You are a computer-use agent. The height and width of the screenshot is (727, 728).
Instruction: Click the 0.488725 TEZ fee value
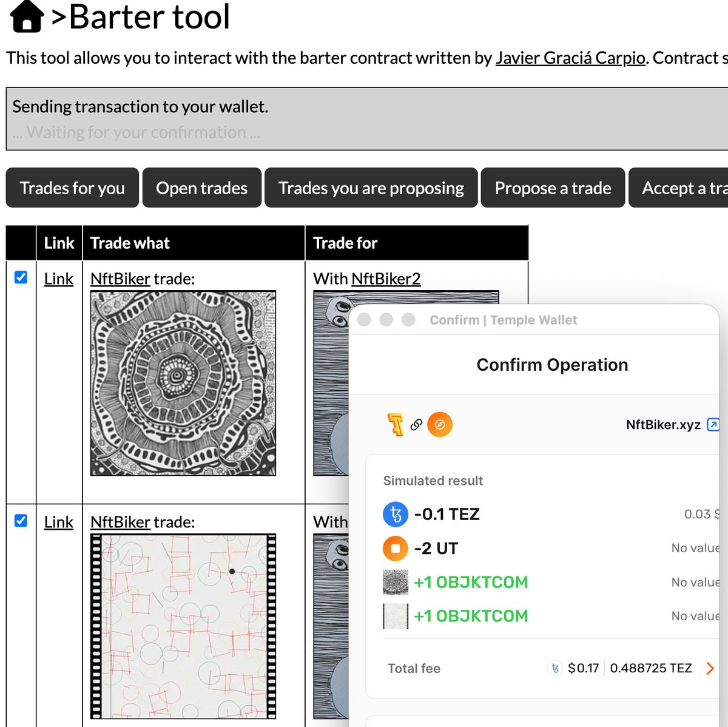tap(651, 668)
